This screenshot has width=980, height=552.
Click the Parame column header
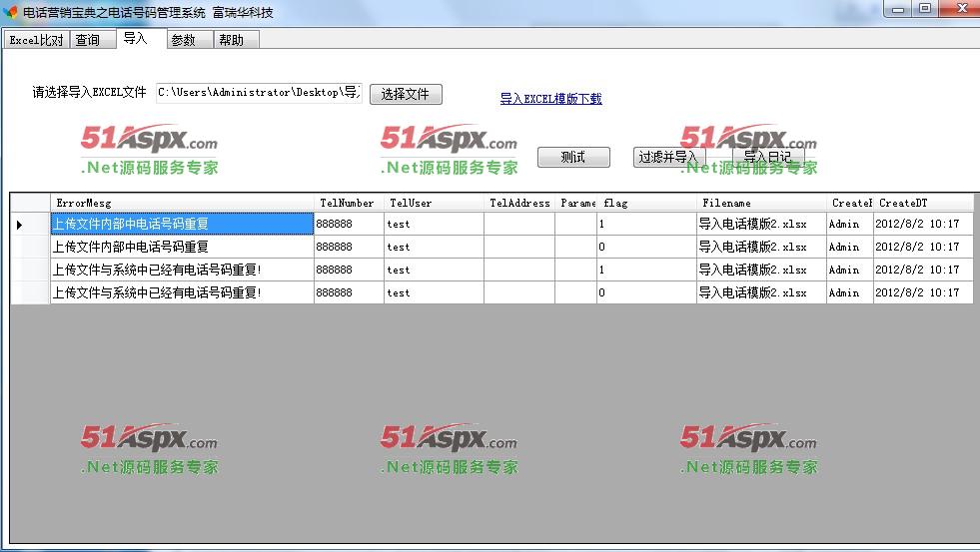coord(575,203)
